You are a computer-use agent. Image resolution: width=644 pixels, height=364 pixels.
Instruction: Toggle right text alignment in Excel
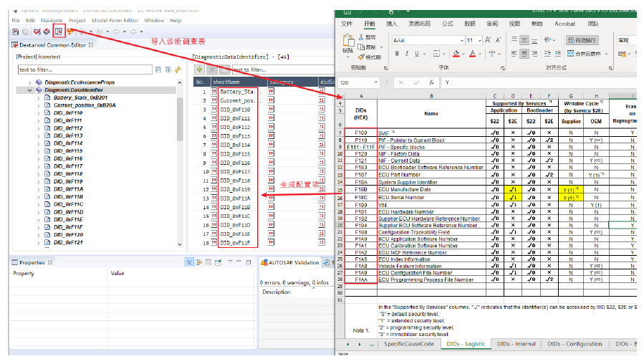pyautogui.click(x=534, y=54)
